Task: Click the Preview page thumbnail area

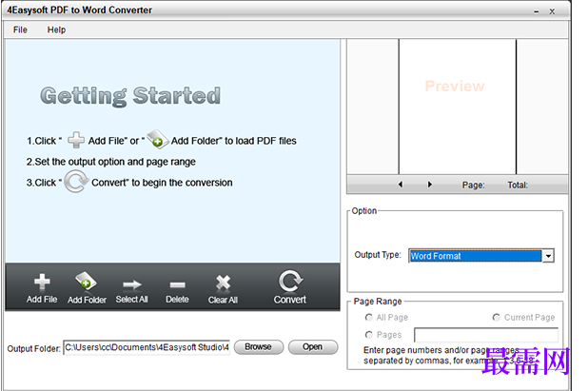Action: 458,107
